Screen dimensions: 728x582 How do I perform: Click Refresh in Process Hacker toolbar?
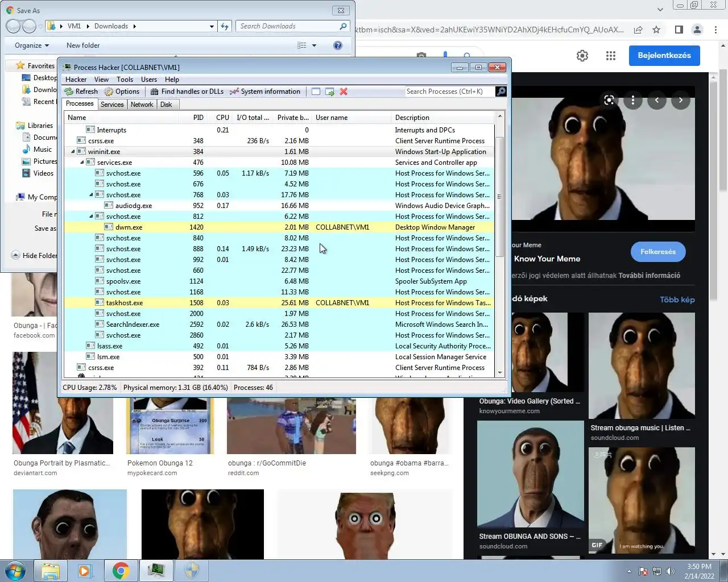(81, 92)
